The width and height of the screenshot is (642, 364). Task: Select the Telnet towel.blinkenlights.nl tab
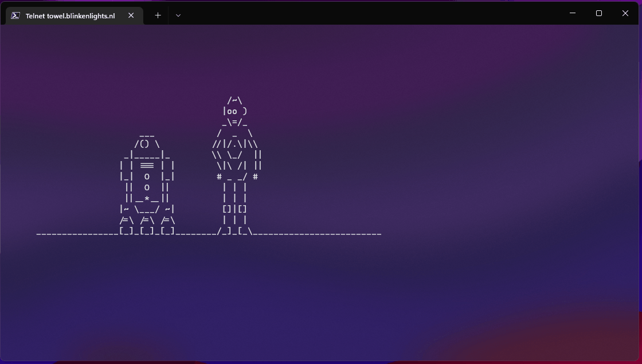click(x=74, y=15)
